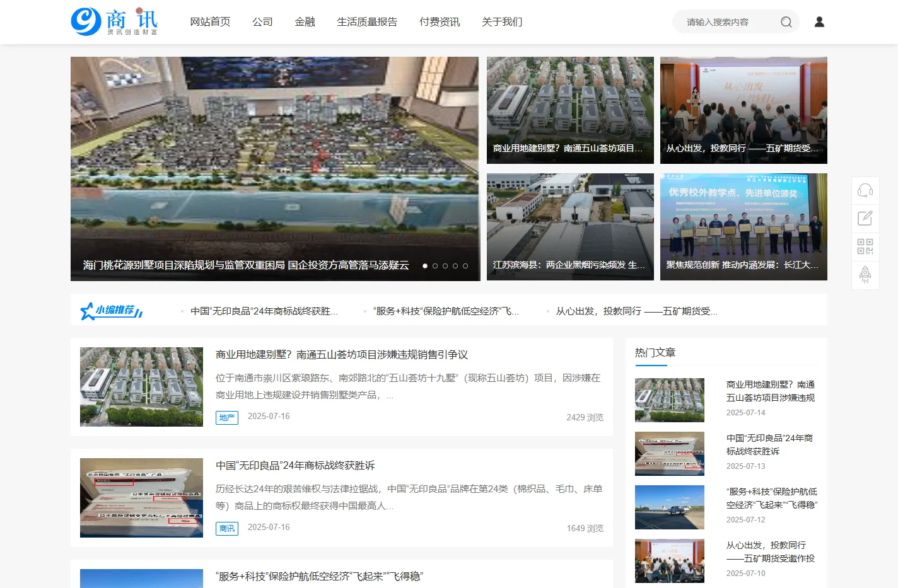
Task: Open the 金融 menu item
Action: [x=305, y=22]
